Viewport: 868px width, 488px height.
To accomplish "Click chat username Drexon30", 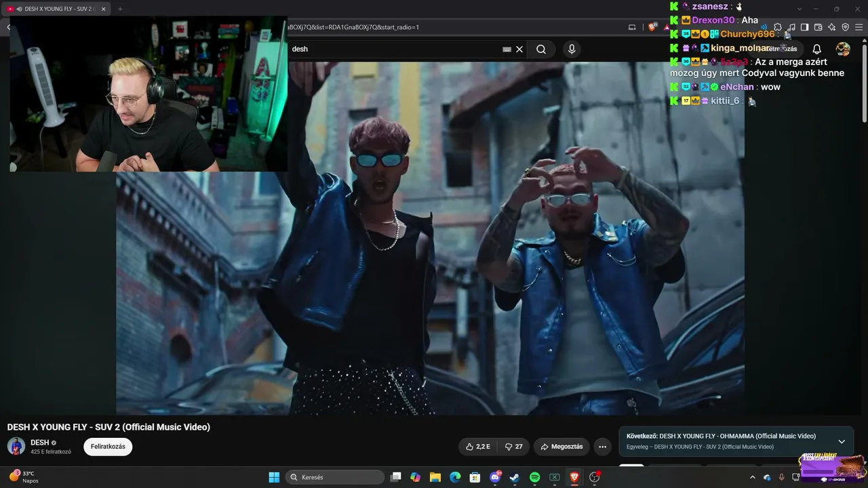I will (x=713, y=20).
